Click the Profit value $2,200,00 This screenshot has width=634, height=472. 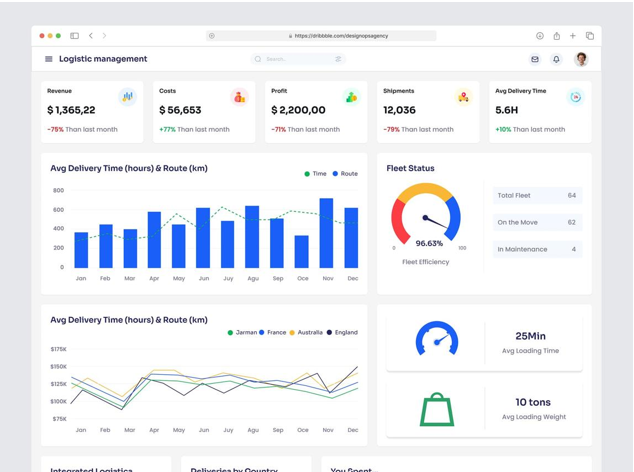[298, 110]
